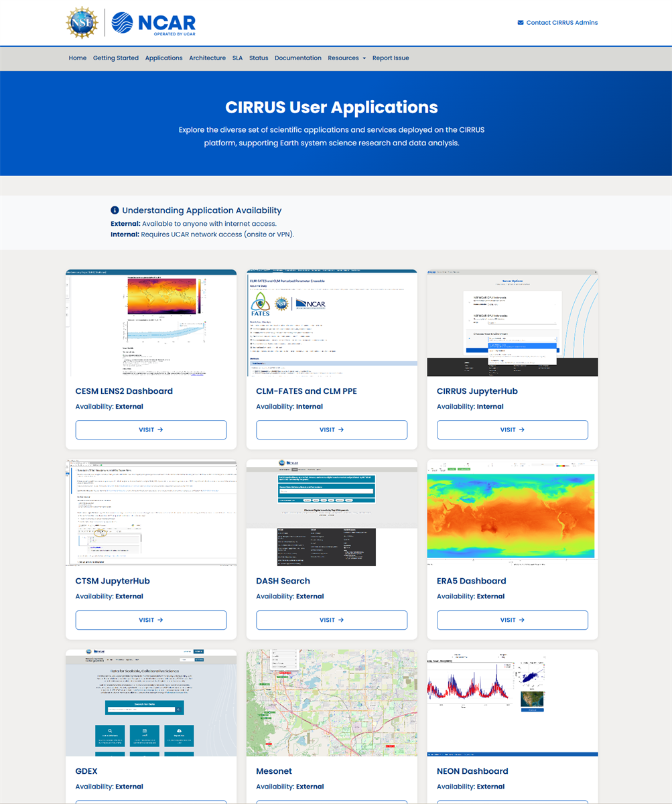Click VISIT under CTSM JupyterHub
Image resolution: width=672 pixels, height=804 pixels.
[151, 620]
